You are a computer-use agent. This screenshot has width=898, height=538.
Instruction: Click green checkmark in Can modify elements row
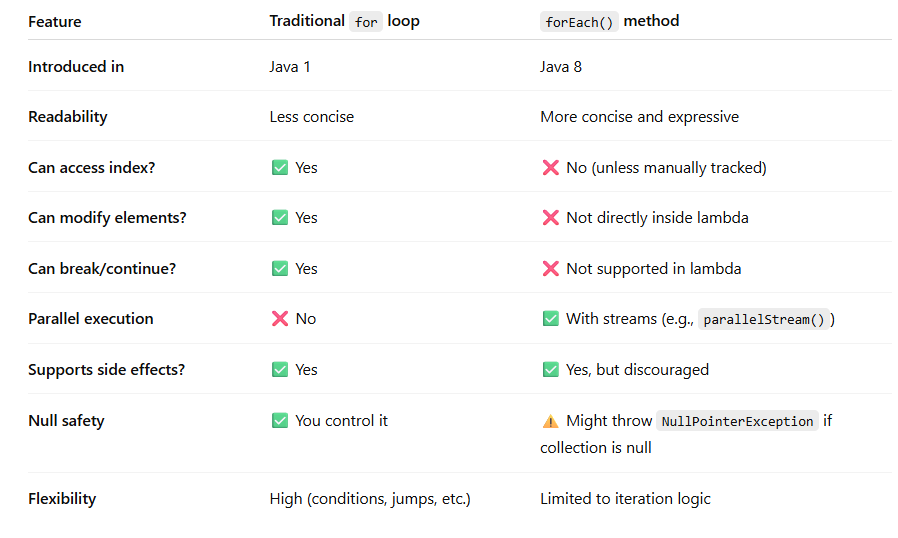point(279,218)
